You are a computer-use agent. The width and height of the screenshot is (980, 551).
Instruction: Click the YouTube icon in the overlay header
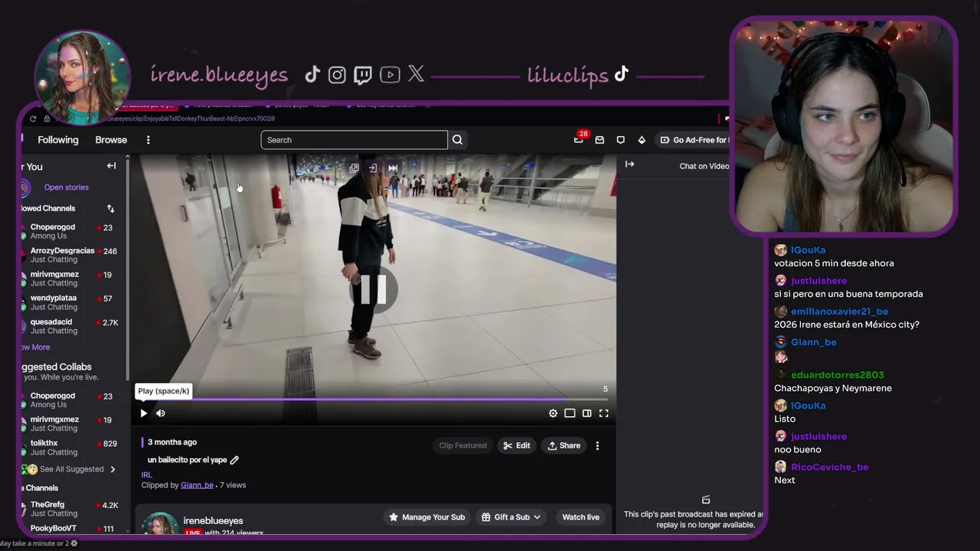[x=390, y=74]
